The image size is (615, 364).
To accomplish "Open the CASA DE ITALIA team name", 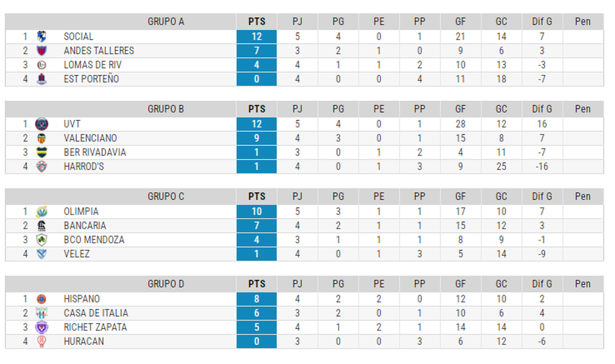I will click(96, 313).
